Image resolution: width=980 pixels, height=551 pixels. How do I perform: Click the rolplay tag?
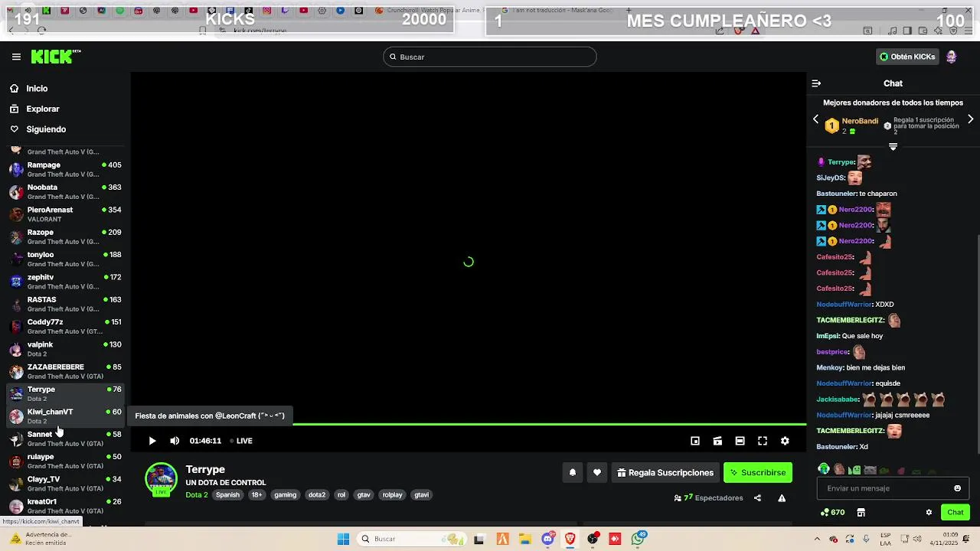pos(392,495)
